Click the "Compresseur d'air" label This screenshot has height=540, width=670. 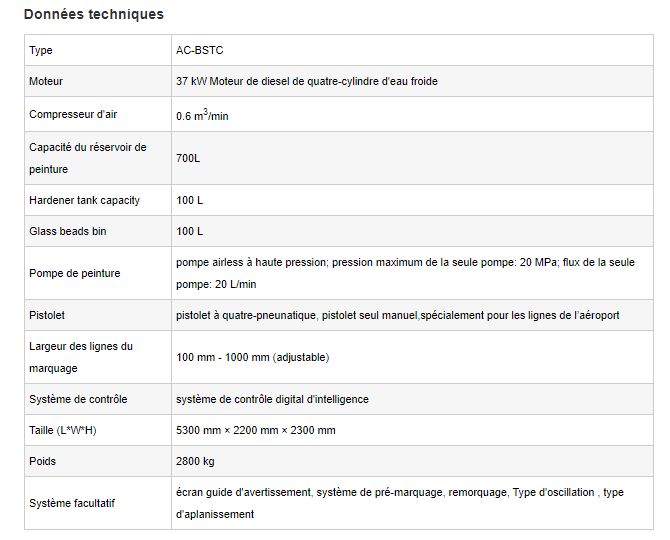(73, 115)
